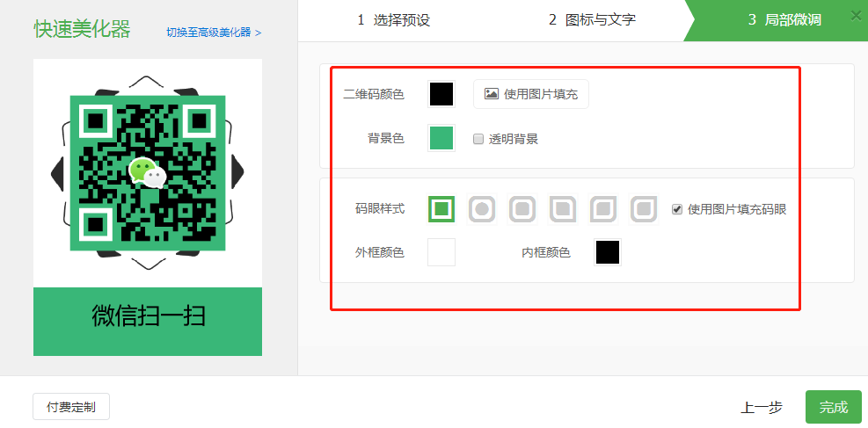
Task: Click the image icon in 使用图片填充
Action: [491, 94]
